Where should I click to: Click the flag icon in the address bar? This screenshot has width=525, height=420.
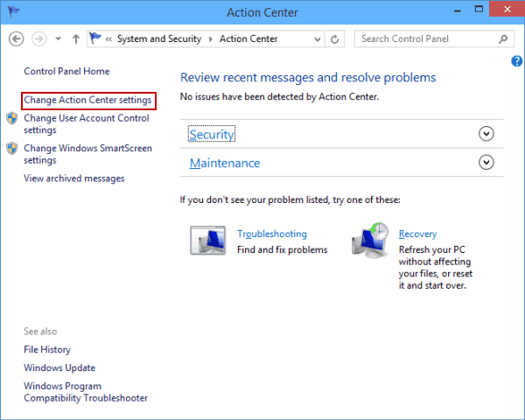pos(95,38)
